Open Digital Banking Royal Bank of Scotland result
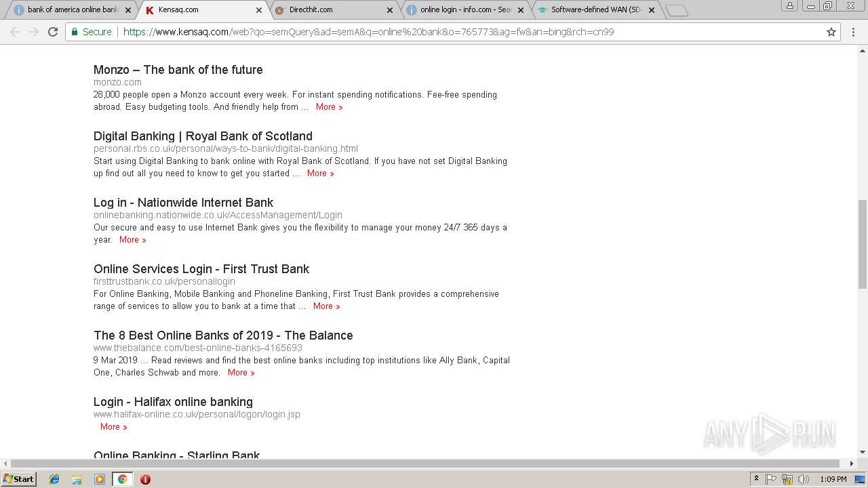The height and width of the screenshot is (488, 868). coord(203,136)
